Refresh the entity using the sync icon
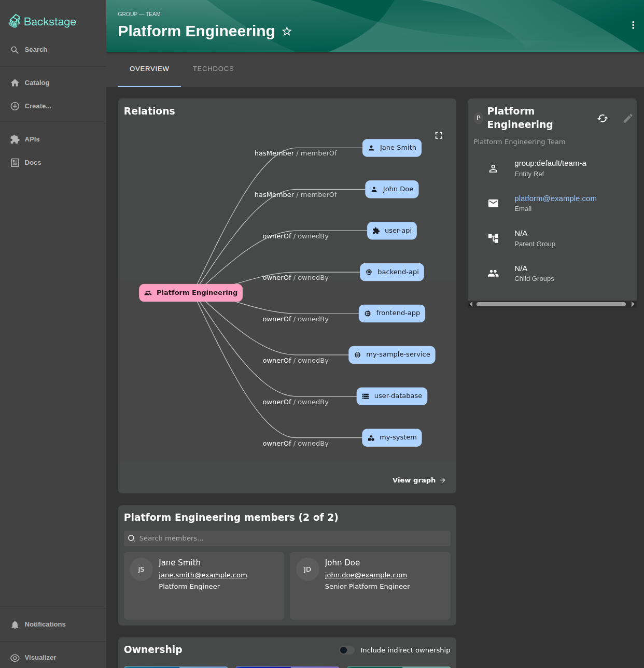This screenshot has width=644, height=668. click(603, 118)
